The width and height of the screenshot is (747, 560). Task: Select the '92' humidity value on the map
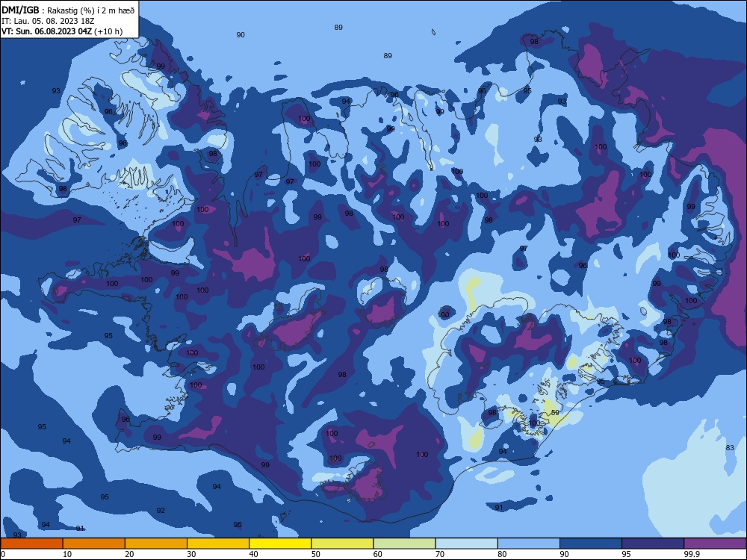(x=161, y=511)
